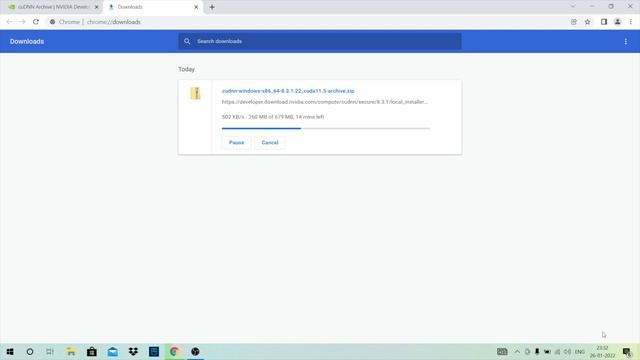
Task: Reload the downloads page
Action: coord(36,22)
